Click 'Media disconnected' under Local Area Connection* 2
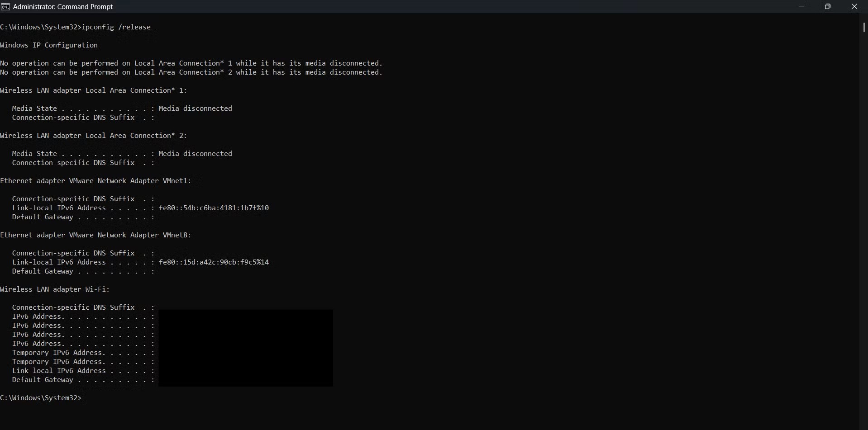Viewport: 868px width, 430px height. pyautogui.click(x=195, y=154)
